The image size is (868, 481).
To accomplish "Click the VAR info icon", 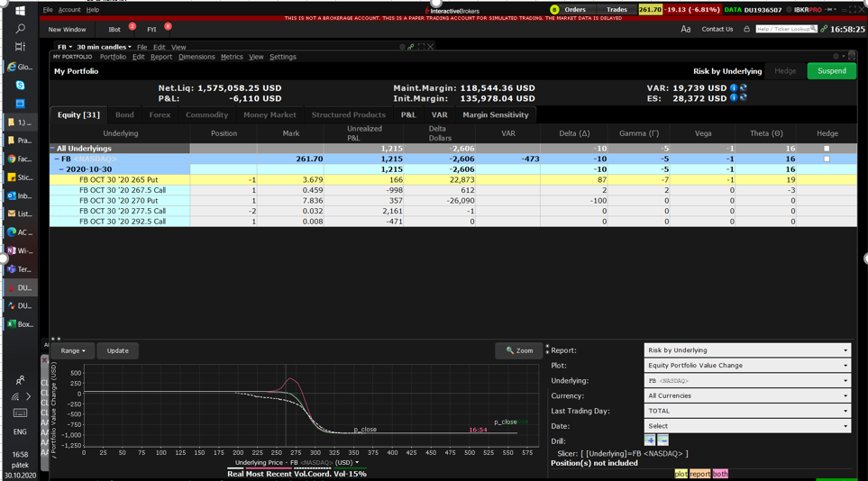I will point(734,87).
